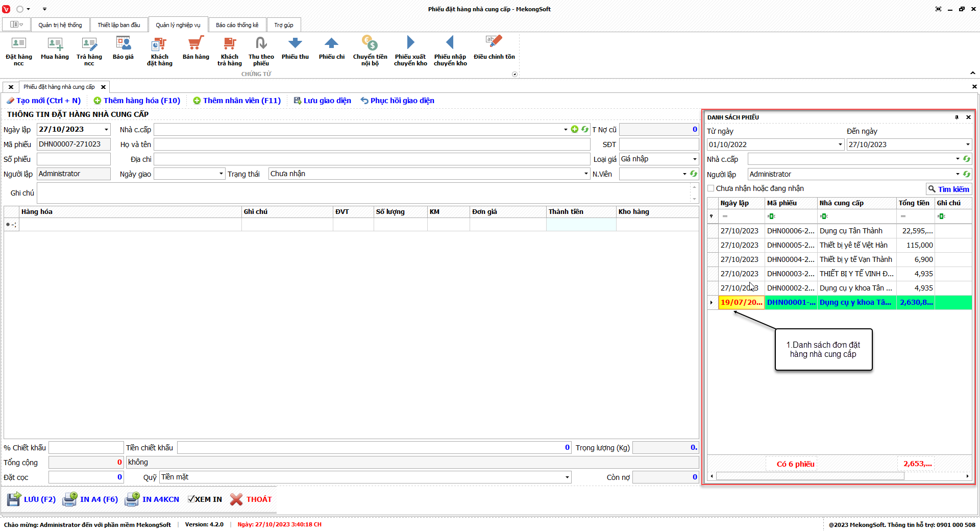Toggle the XEM IN checkbox
Viewport: 980px width, 531px height.
[x=191, y=499]
